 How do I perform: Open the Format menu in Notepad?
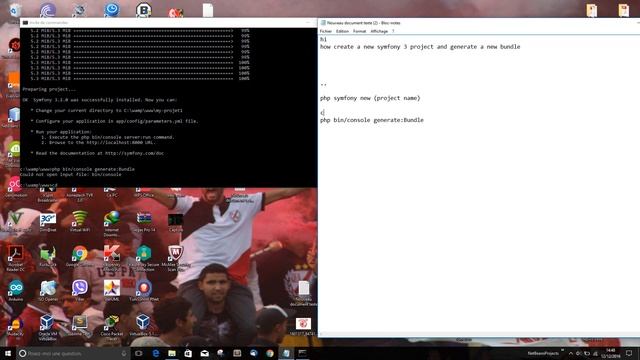click(359, 31)
